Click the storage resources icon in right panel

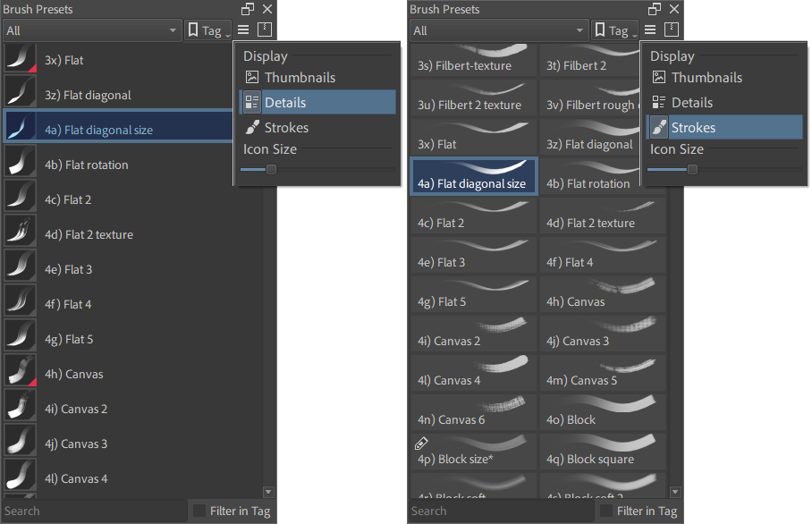point(672,30)
